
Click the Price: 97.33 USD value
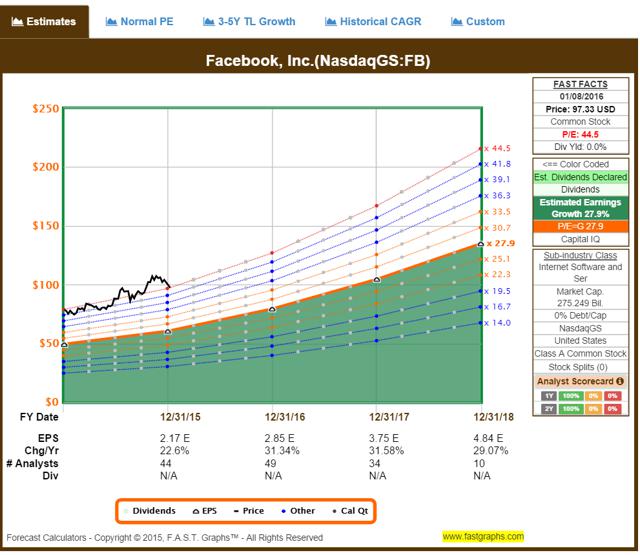(580, 109)
